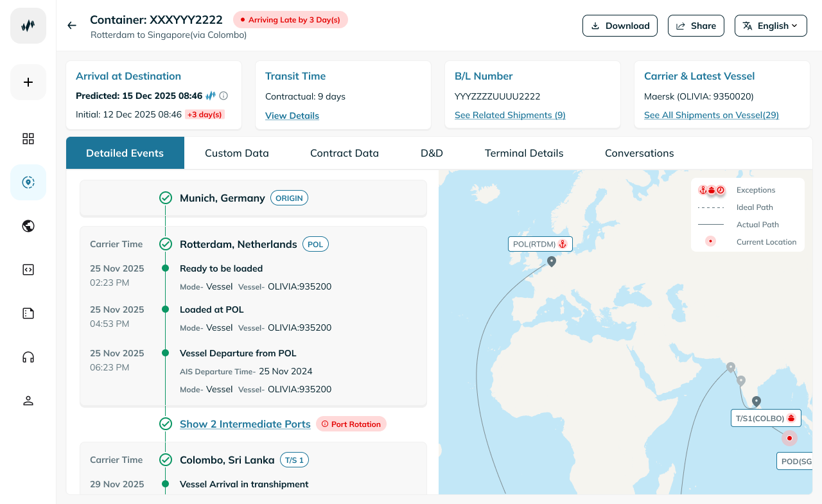
Task: Click the Vessel Arrival in transhipment event
Action: (244, 484)
